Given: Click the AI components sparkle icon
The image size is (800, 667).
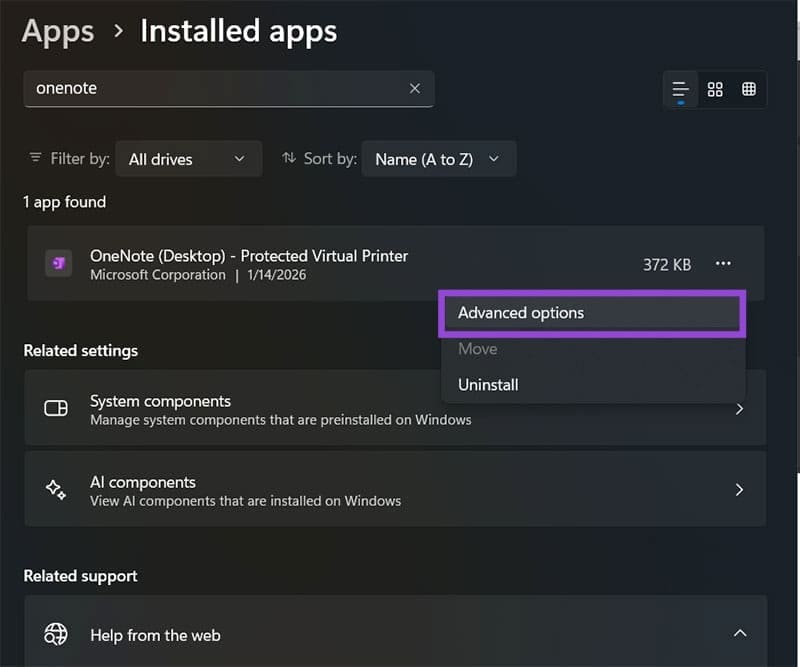Looking at the screenshot, I should click(53, 489).
